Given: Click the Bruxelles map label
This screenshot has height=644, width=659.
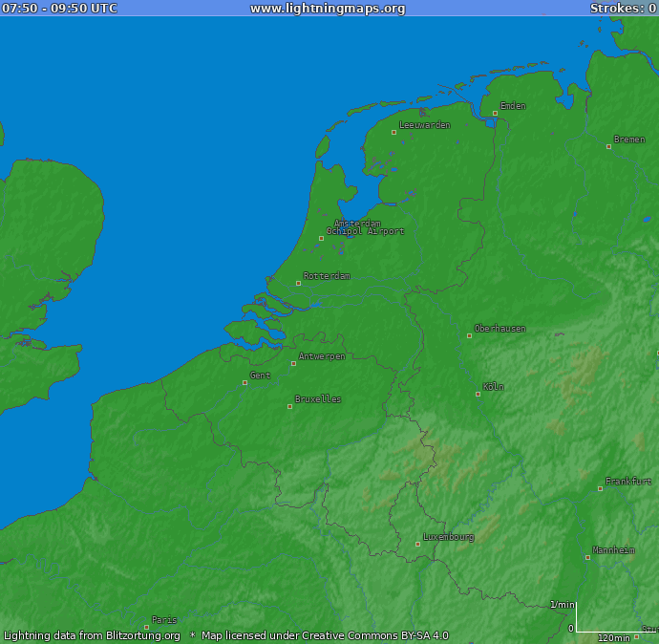Looking at the screenshot, I should click(x=318, y=399).
